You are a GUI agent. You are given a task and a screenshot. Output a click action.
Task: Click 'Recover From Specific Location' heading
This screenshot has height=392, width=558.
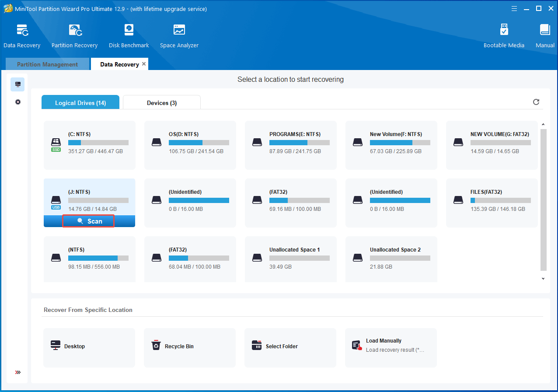88,310
